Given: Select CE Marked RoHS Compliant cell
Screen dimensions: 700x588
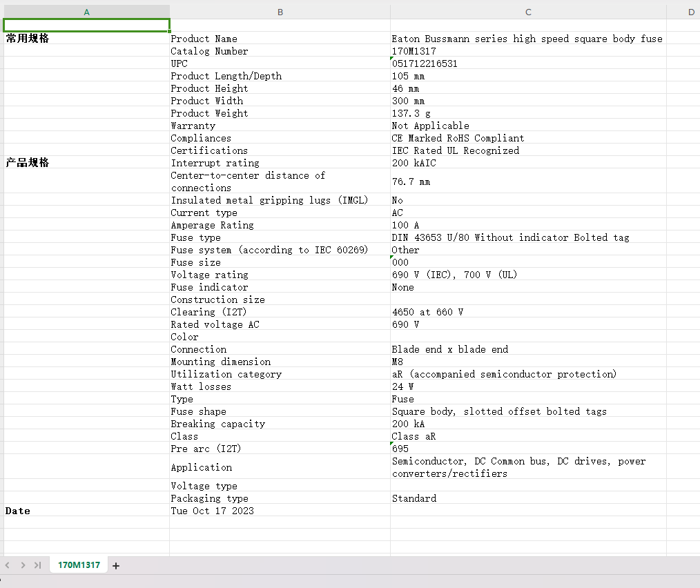Looking at the screenshot, I should click(528, 137).
